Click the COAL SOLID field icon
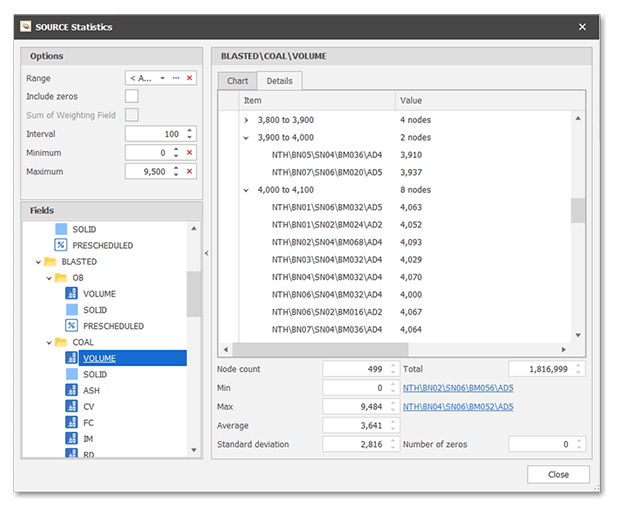 (x=72, y=374)
